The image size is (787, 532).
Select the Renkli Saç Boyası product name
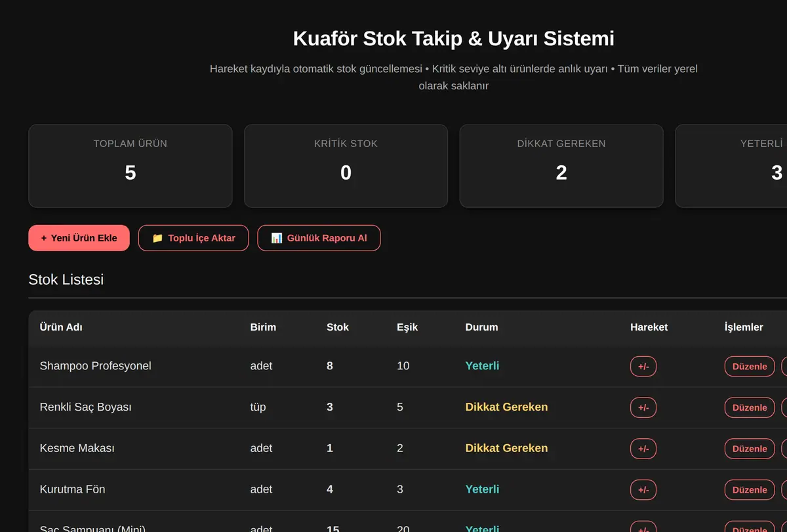(x=86, y=407)
